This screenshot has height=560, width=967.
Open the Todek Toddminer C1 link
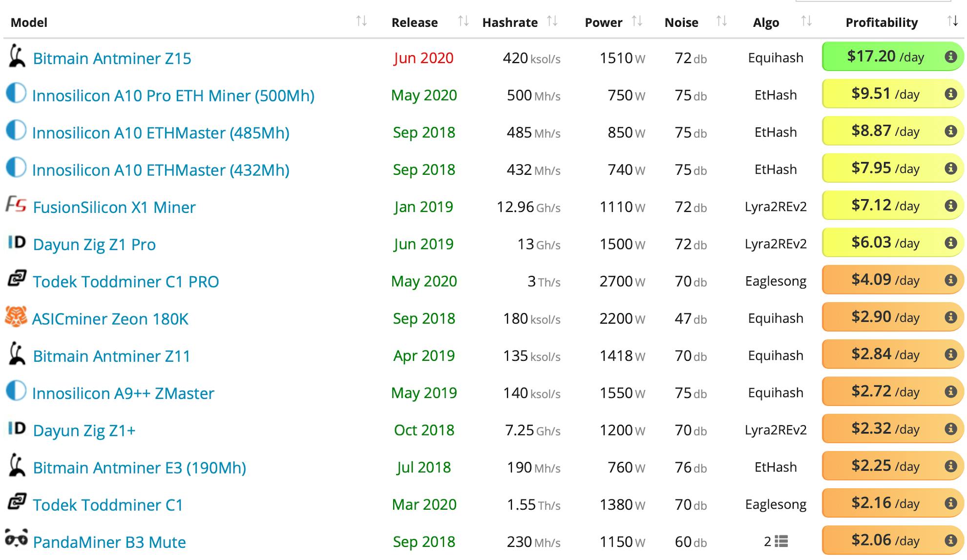107,505
